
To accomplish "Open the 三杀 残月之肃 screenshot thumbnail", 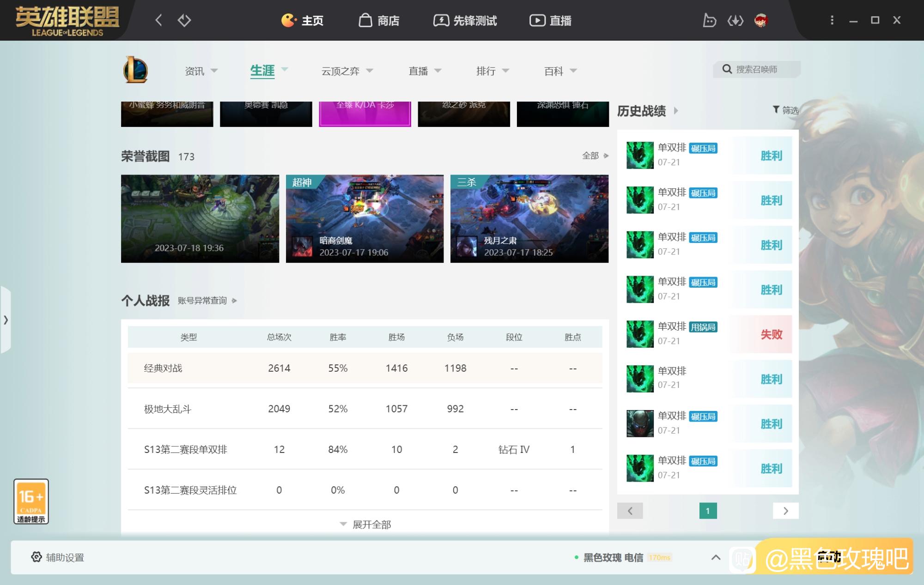I will (x=529, y=219).
